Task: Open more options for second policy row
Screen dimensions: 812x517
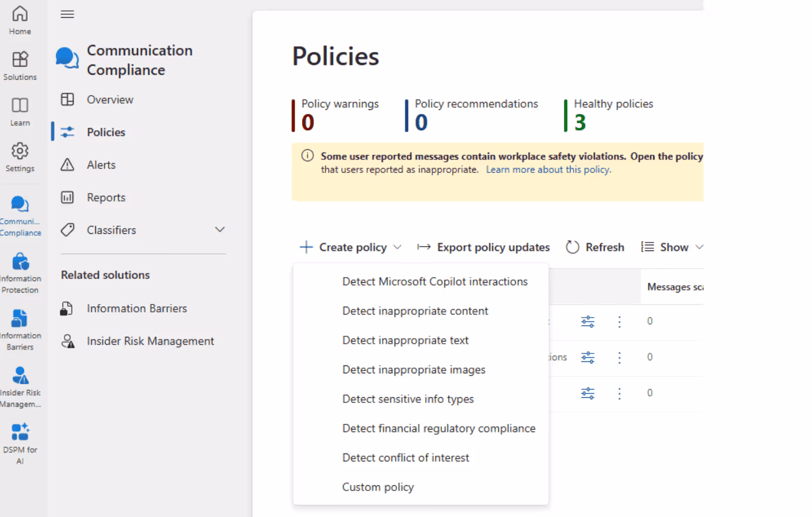Action: [x=619, y=358]
